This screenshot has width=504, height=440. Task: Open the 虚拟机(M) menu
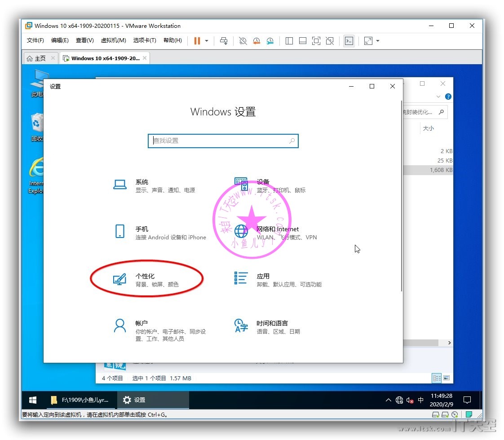point(113,40)
